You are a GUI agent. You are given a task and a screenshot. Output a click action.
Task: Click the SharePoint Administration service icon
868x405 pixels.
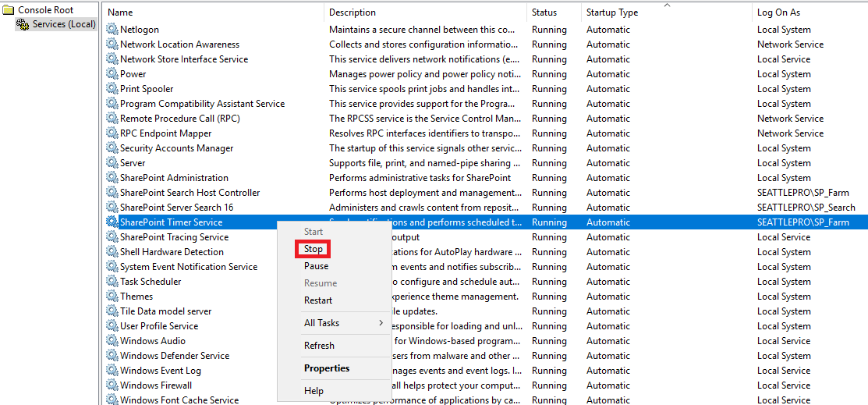(x=112, y=178)
